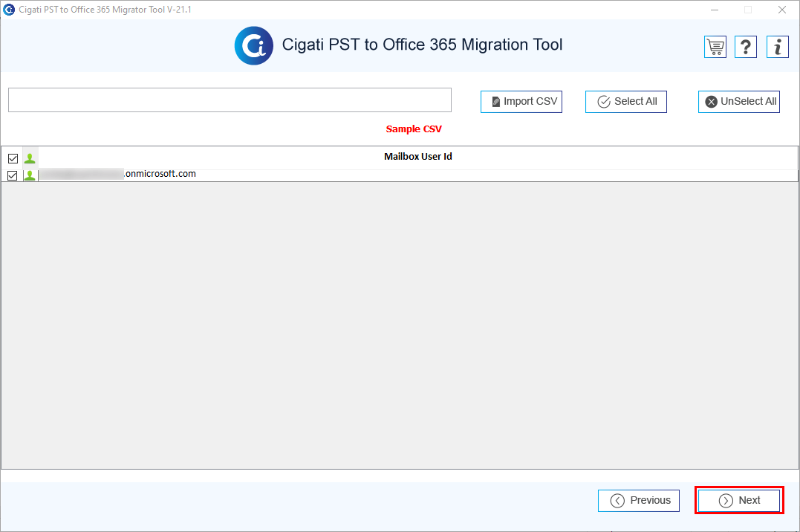
Task: Close the Cigati migrator window
Action: click(782, 10)
